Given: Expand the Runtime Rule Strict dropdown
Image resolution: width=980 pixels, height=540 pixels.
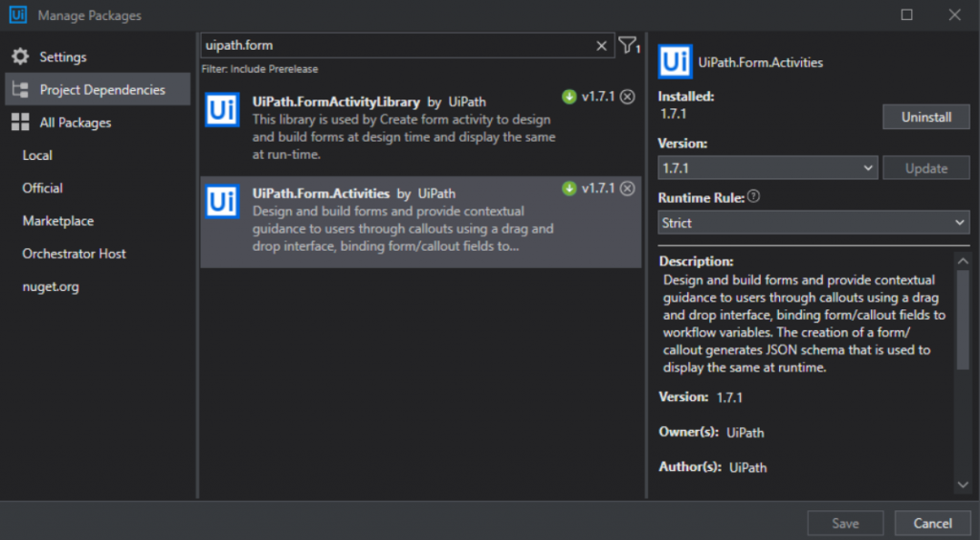Looking at the screenshot, I should point(813,222).
